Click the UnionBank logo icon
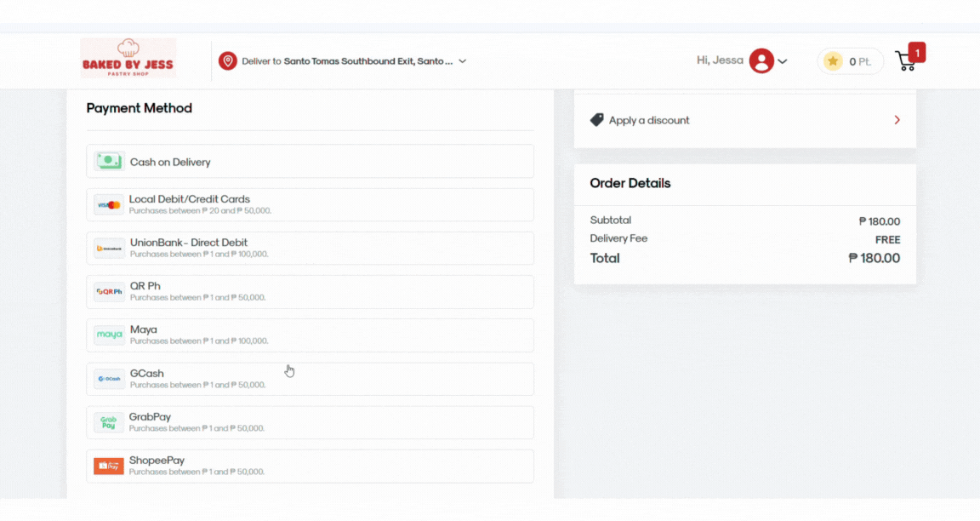 [x=109, y=249]
